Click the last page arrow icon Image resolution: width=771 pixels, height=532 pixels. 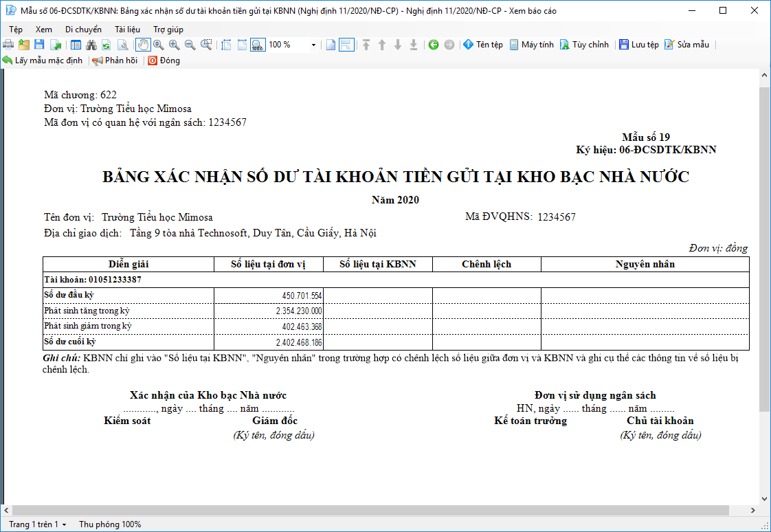[414, 45]
